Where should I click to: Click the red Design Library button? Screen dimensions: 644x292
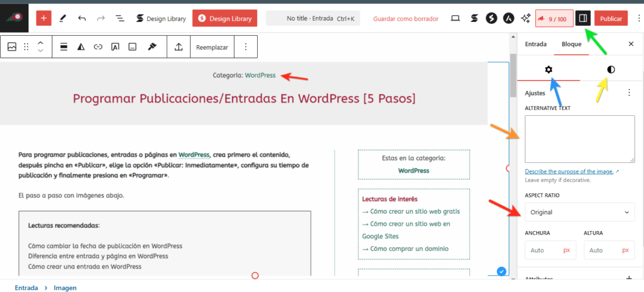(225, 18)
